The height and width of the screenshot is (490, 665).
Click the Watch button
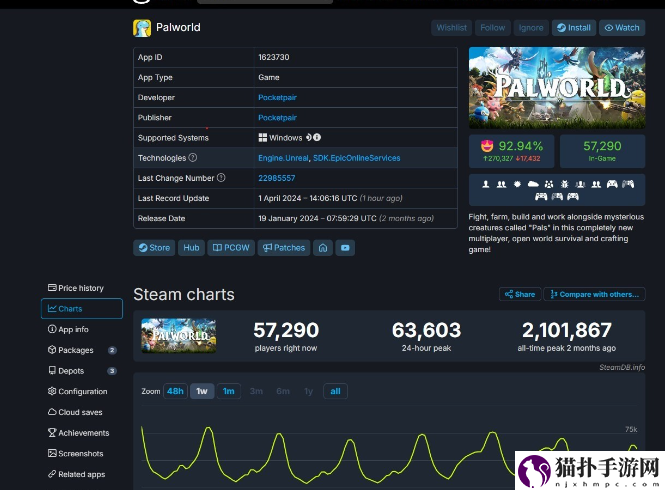coord(622,28)
